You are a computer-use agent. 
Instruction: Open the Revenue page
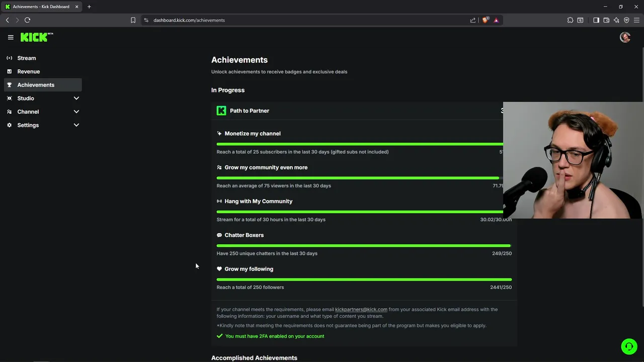28,71
